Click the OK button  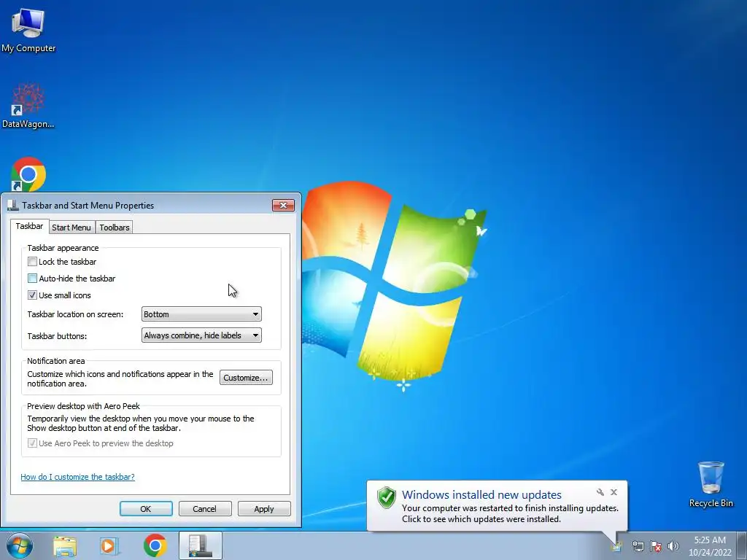point(146,508)
